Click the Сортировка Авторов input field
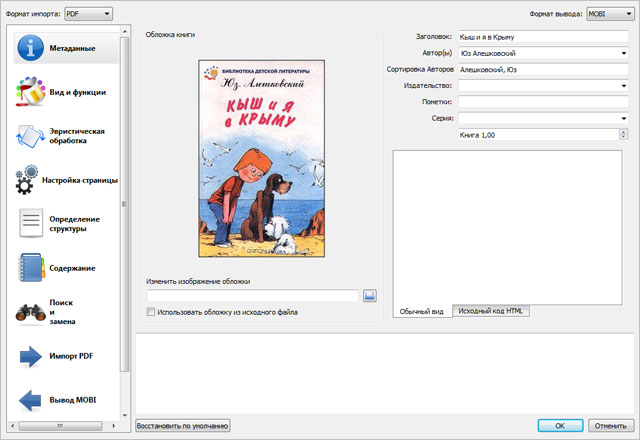Image resolution: width=640 pixels, height=440 pixels. [543, 69]
